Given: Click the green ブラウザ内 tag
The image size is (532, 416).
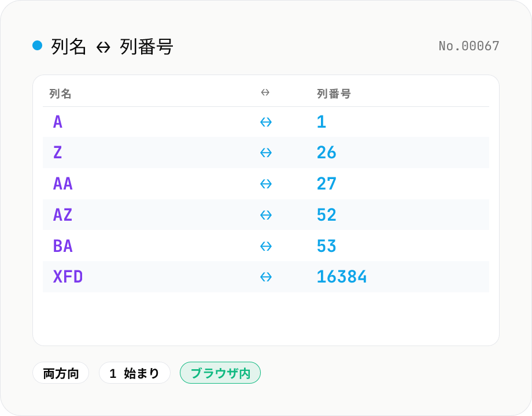Looking at the screenshot, I should pyautogui.click(x=220, y=373).
